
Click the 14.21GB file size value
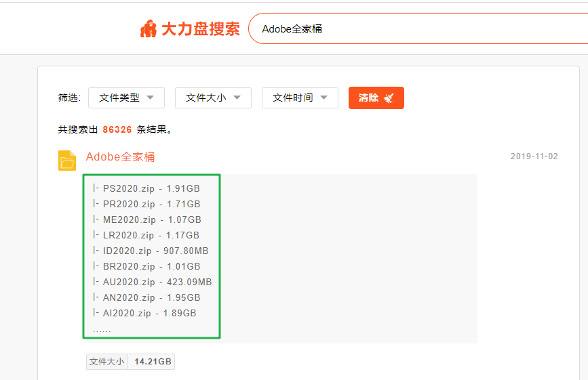tap(153, 362)
